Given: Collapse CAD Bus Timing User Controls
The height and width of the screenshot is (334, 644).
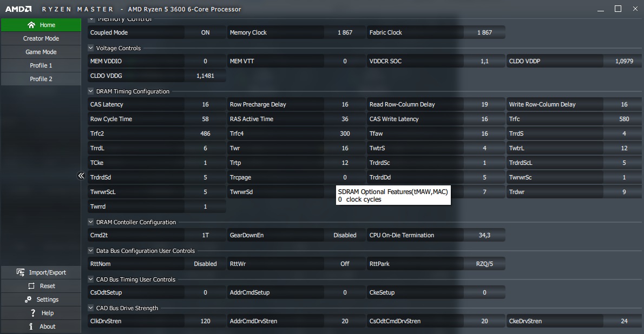Looking at the screenshot, I should (91, 279).
